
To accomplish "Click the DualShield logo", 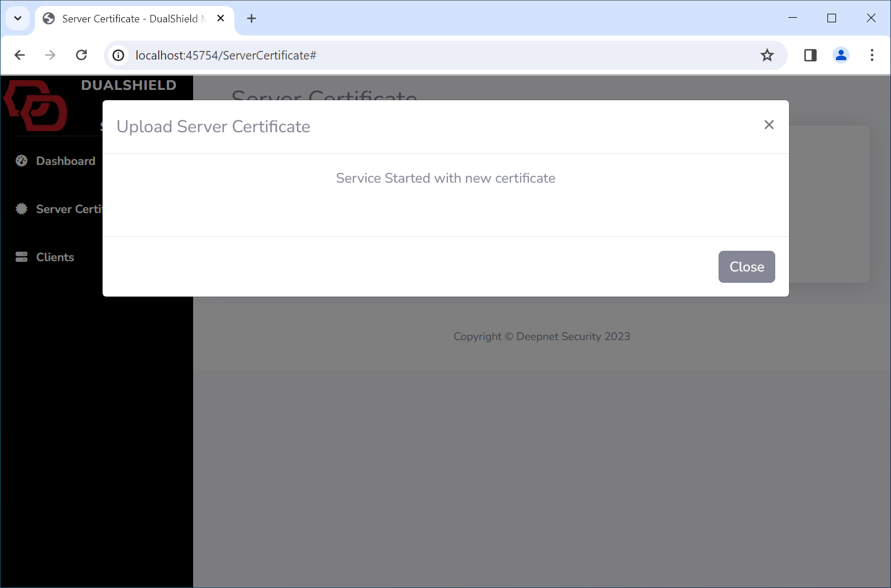I will 36,106.
